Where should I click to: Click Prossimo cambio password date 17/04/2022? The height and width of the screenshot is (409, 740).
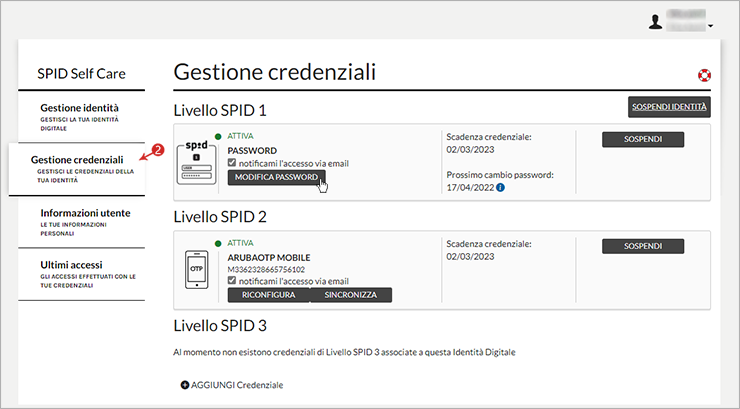pyautogui.click(x=470, y=187)
